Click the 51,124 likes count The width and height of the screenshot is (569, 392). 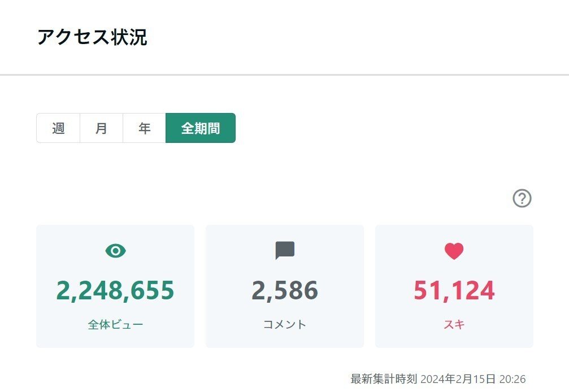(x=454, y=291)
